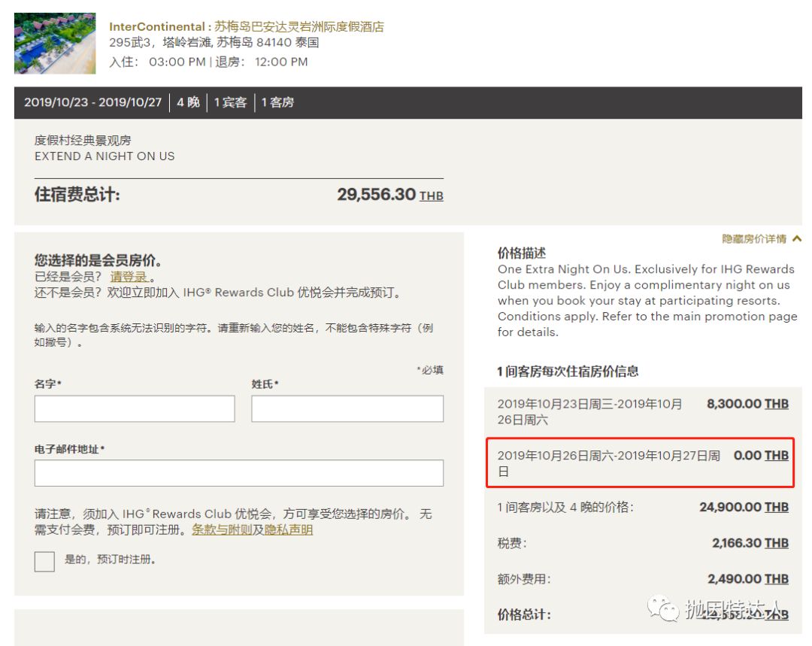Select the 1 间客房每次住宿房价信息 heading

click(x=568, y=372)
